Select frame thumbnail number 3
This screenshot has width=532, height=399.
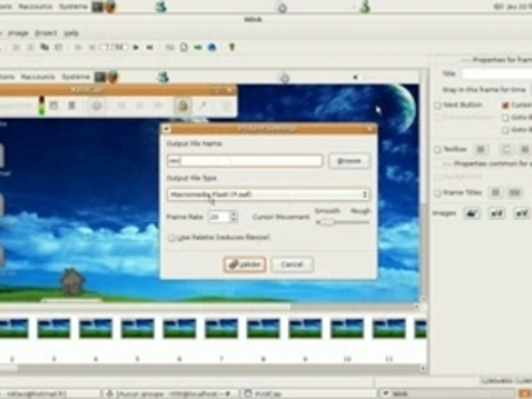click(54, 328)
